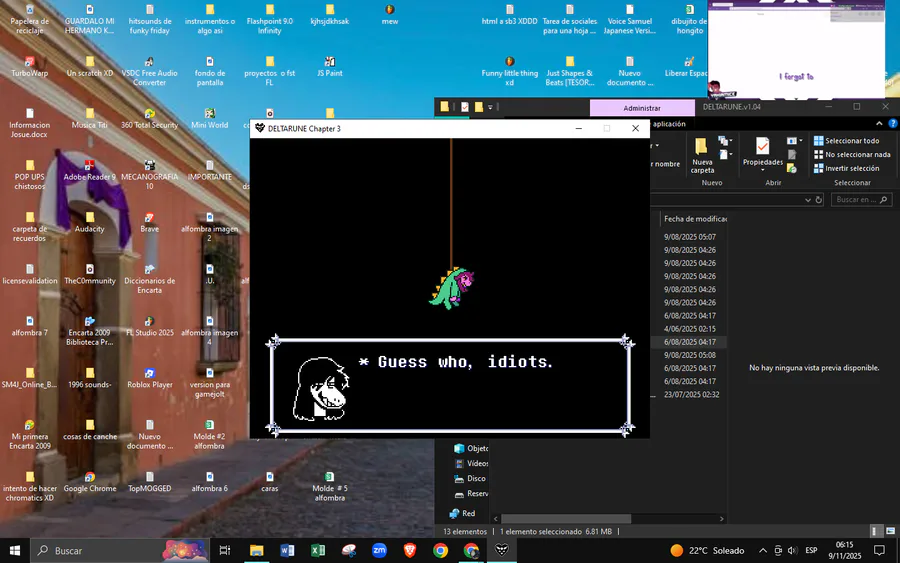The width and height of the screenshot is (900, 563).
Task: Expand the Propiedades dropdown arrow
Action: click(x=762, y=170)
